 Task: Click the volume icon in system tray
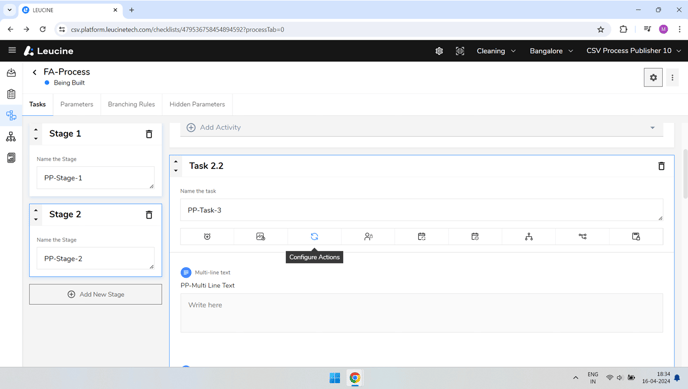click(x=620, y=378)
